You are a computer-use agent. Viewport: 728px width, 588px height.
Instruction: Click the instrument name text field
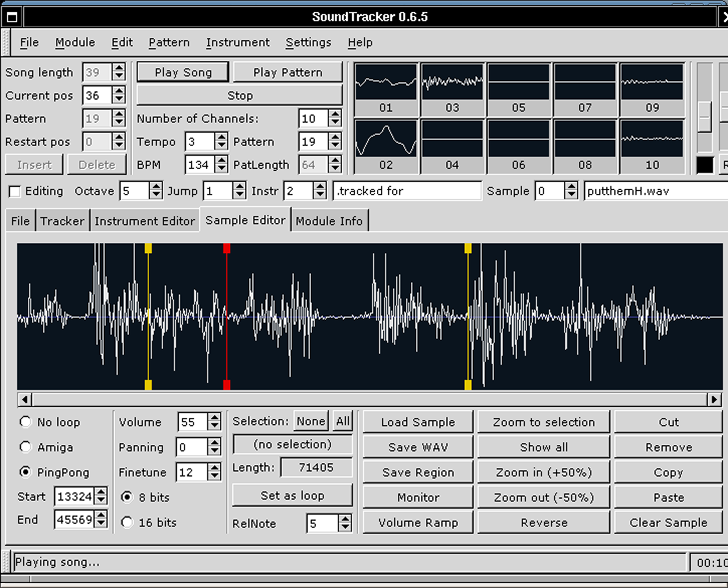407,191
